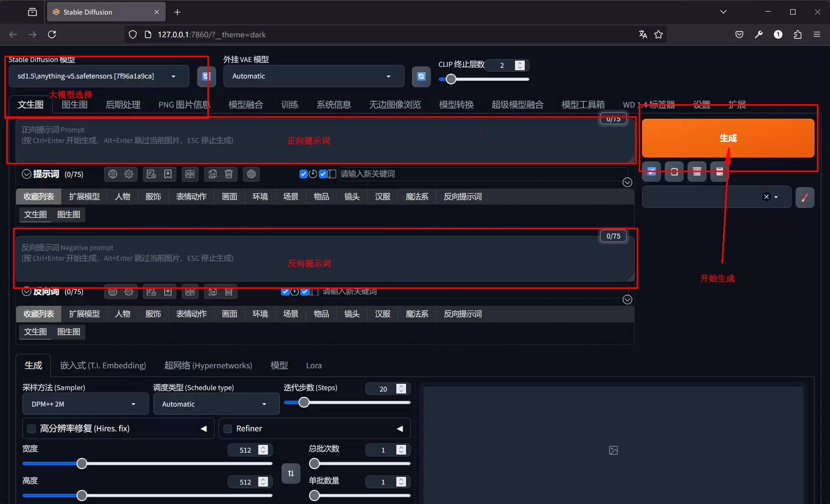830x504 pixels.
Task: Delete prompt via trash icon in 提示词 toolbar
Action: [x=229, y=174]
